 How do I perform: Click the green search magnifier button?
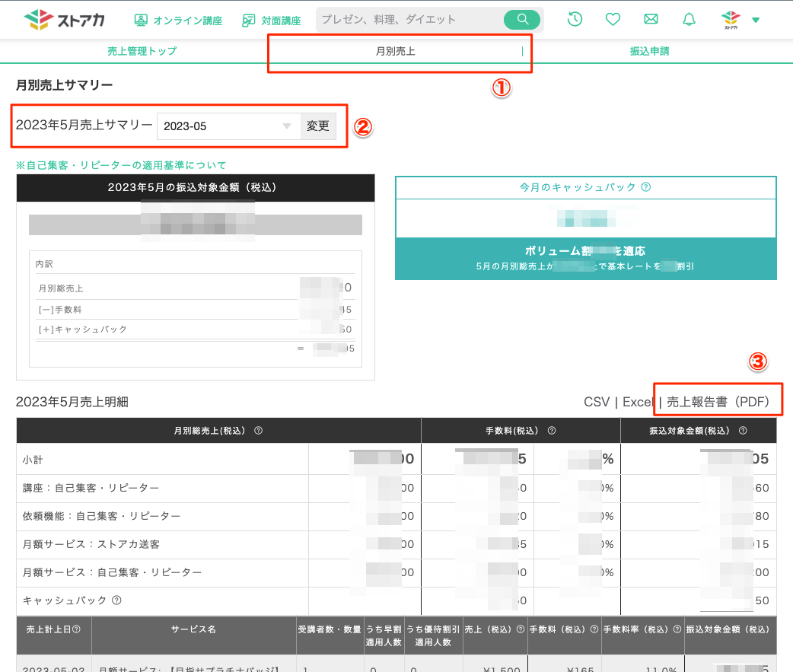pyautogui.click(x=522, y=20)
